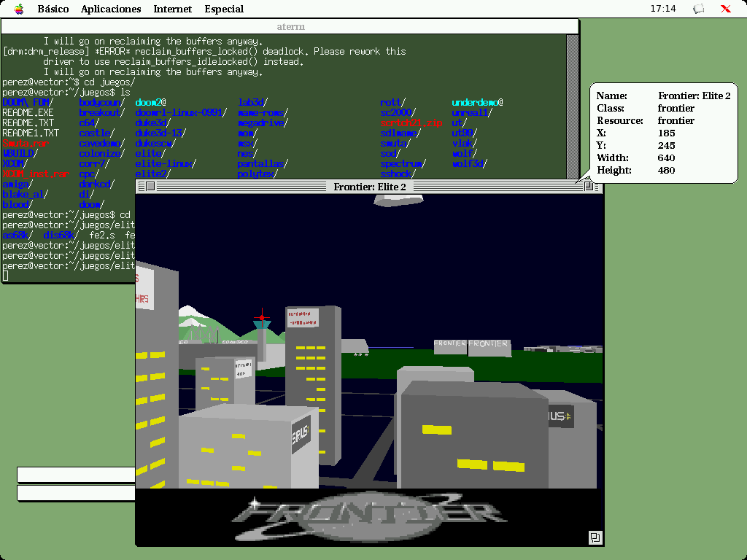The height and width of the screenshot is (560, 747).
Task: Click the castle/ directory entry
Action: click(x=97, y=133)
